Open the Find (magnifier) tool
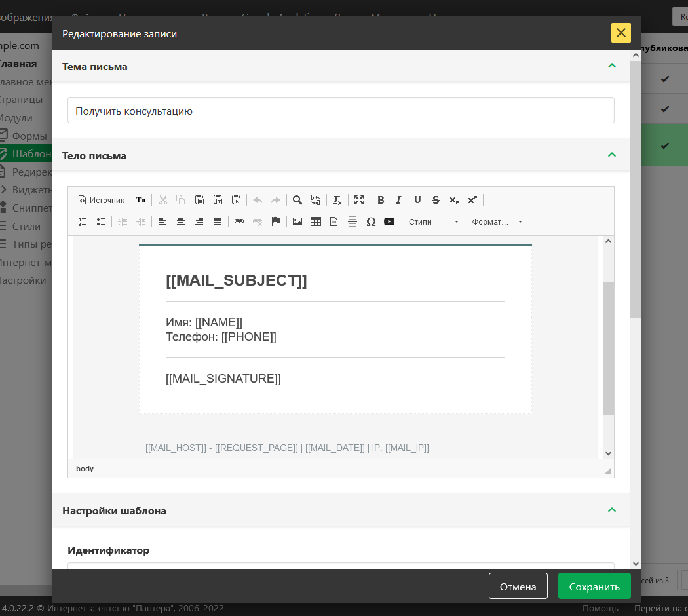 [297, 200]
